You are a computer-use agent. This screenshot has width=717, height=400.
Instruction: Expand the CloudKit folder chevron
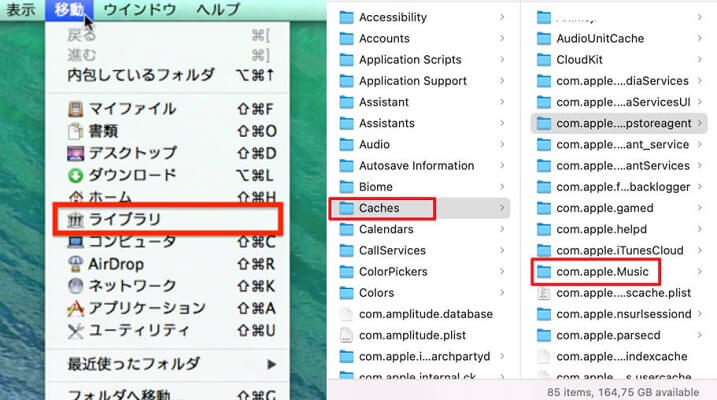pyautogui.click(x=700, y=60)
